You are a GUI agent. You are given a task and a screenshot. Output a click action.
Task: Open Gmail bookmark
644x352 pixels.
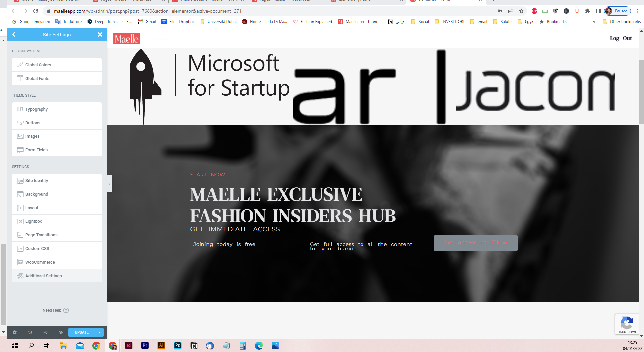(x=147, y=22)
